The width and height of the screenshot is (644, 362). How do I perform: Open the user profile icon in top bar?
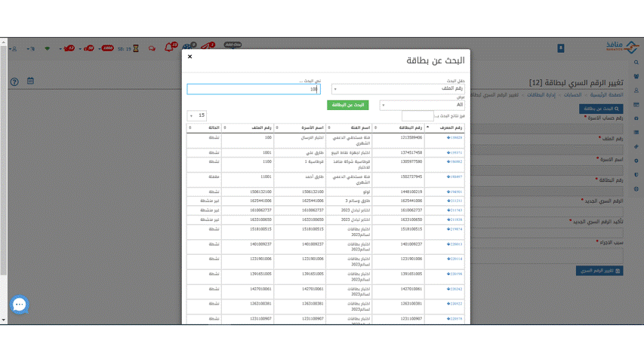click(x=14, y=48)
